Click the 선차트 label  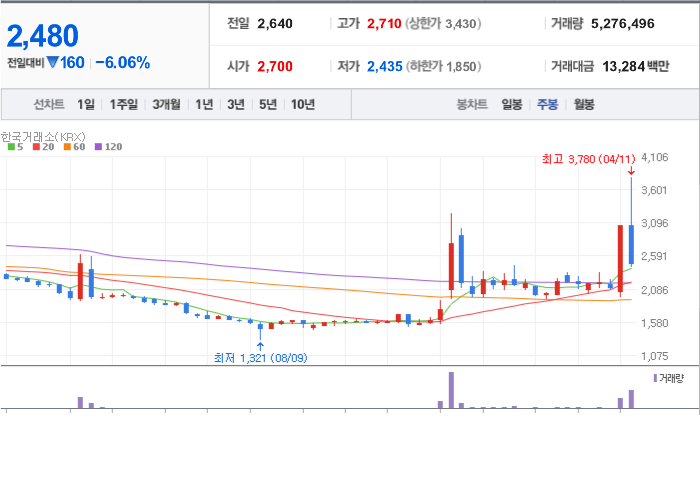49,104
